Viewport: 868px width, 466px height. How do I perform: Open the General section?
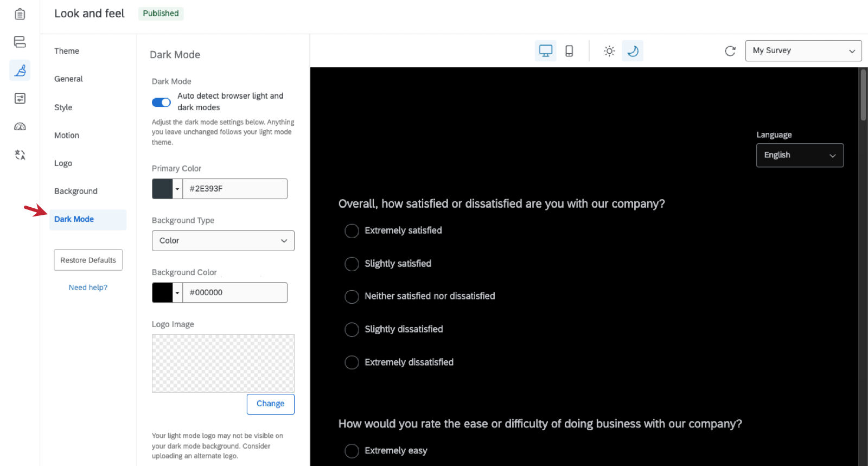(x=68, y=79)
